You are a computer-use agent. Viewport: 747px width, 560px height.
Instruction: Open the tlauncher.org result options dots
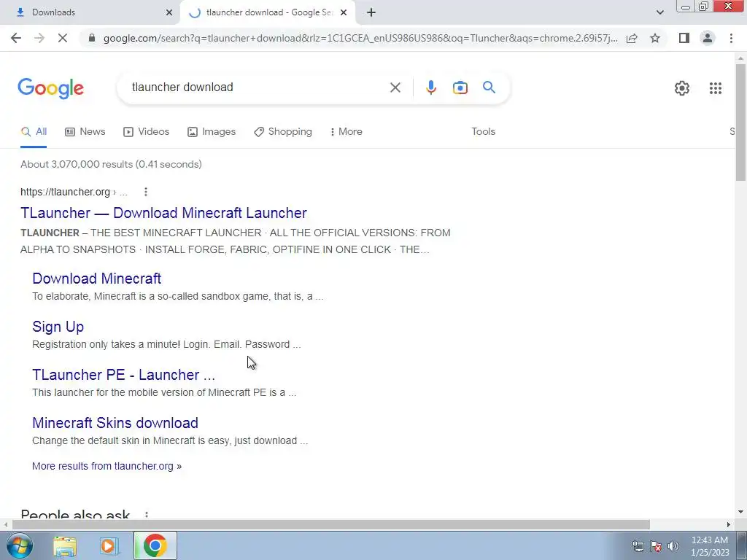coord(146,192)
